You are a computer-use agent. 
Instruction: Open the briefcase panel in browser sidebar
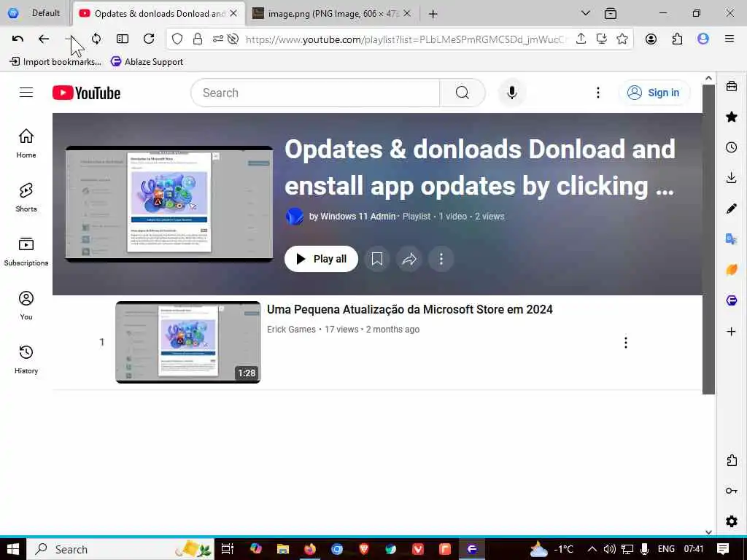pos(731,86)
